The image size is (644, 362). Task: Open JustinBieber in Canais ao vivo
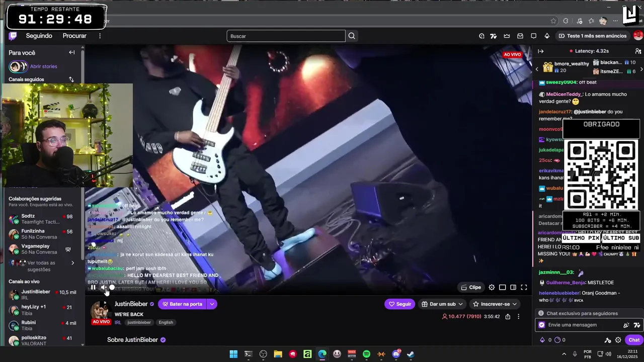(x=41, y=295)
